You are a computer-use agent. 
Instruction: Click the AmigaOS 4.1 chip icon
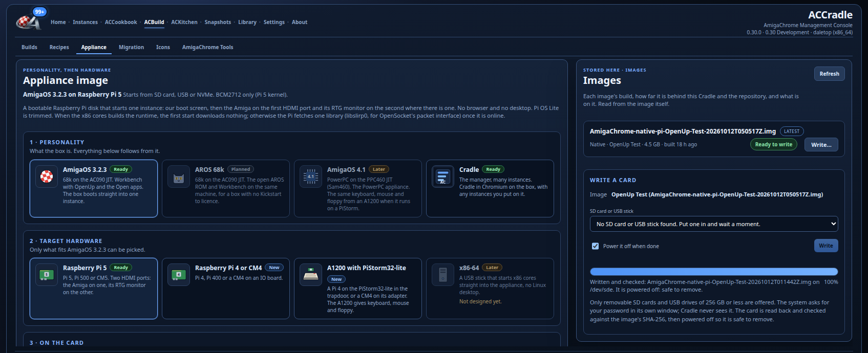(x=311, y=176)
